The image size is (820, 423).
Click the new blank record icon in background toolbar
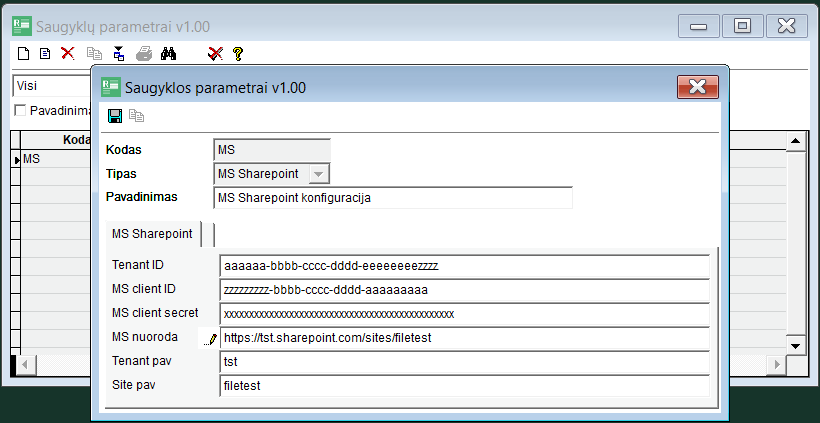[23, 53]
